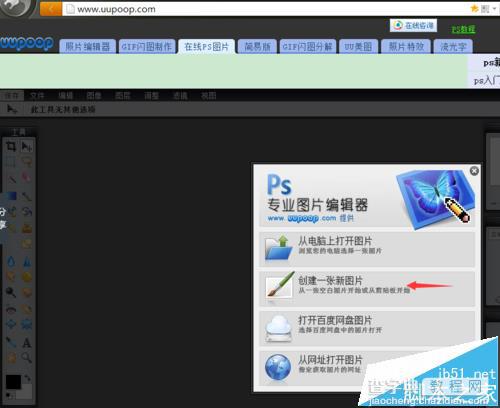
Task: Select the Hand tool
Action: 11,357
